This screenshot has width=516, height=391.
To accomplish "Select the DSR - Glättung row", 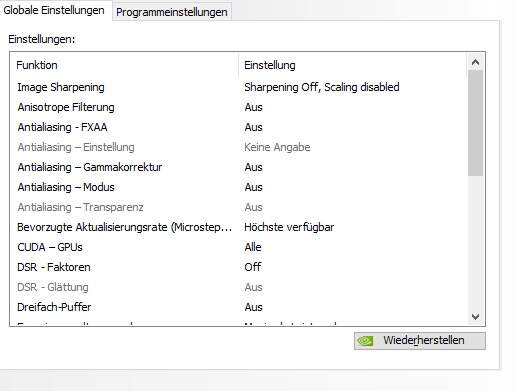I will (x=239, y=287).
